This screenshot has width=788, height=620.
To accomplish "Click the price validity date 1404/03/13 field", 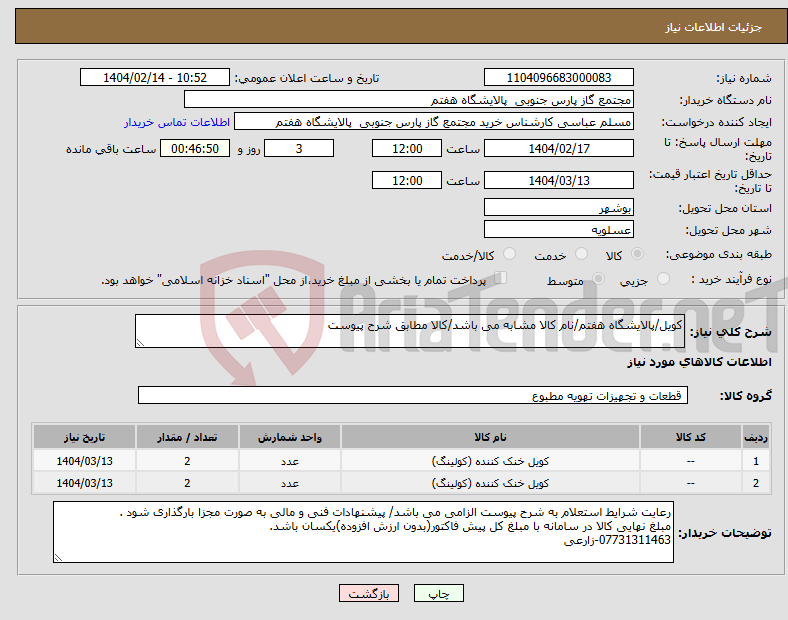I will (558, 180).
